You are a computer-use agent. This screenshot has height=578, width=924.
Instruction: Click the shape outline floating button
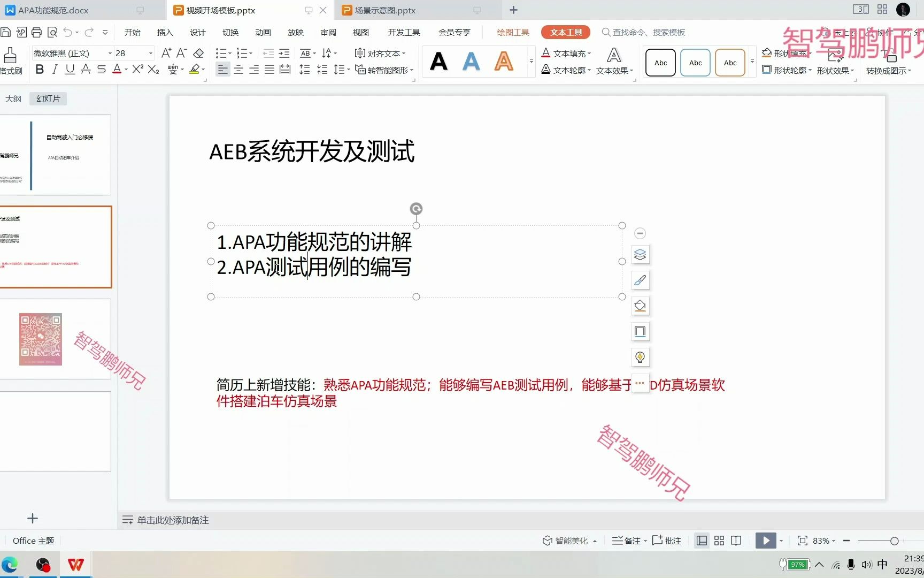[640, 332]
